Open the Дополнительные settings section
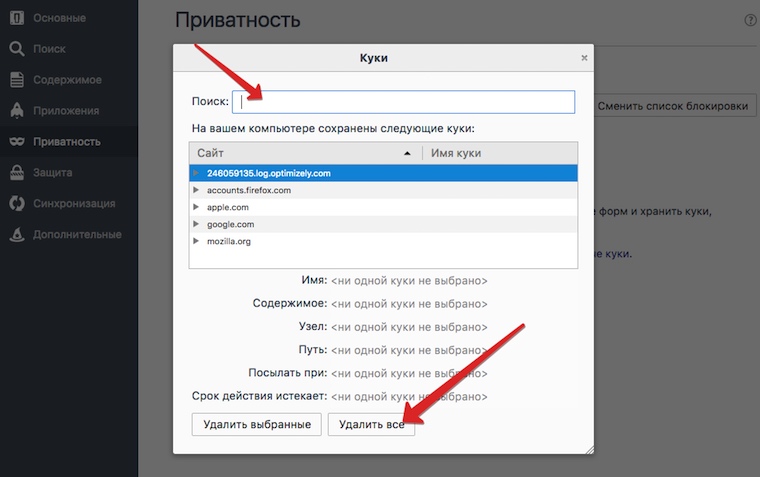Image resolution: width=760 pixels, height=477 pixels. [78, 235]
